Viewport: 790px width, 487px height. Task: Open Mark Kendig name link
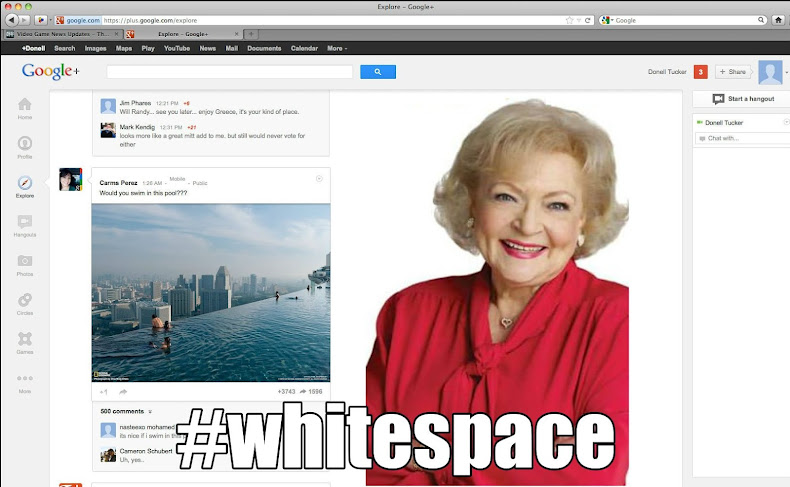point(137,127)
